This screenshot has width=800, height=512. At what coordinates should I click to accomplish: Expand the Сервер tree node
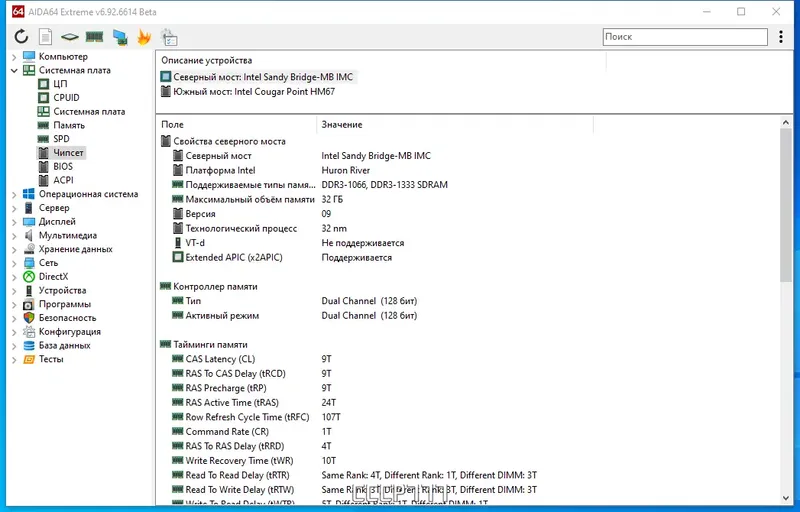[14, 208]
